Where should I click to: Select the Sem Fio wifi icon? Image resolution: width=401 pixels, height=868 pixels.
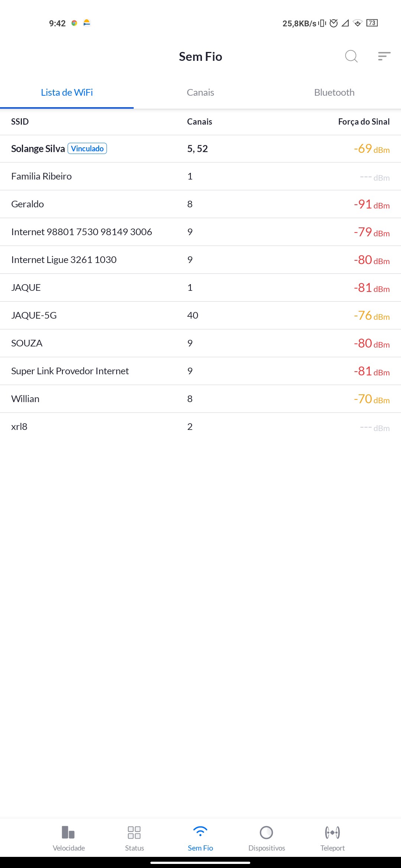pos(200,832)
